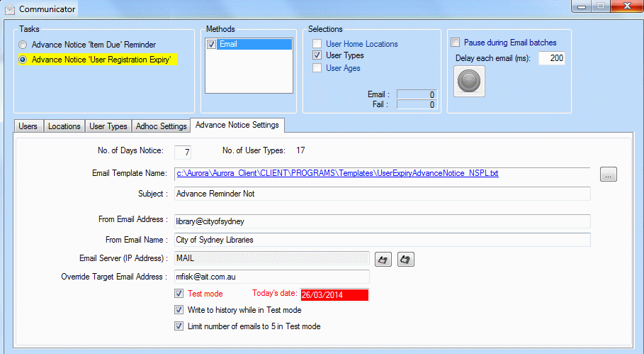The height and width of the screenshot is (354, 644).
Task: Switch to the Adhoc Settings tab
Action: click(161, 126)
